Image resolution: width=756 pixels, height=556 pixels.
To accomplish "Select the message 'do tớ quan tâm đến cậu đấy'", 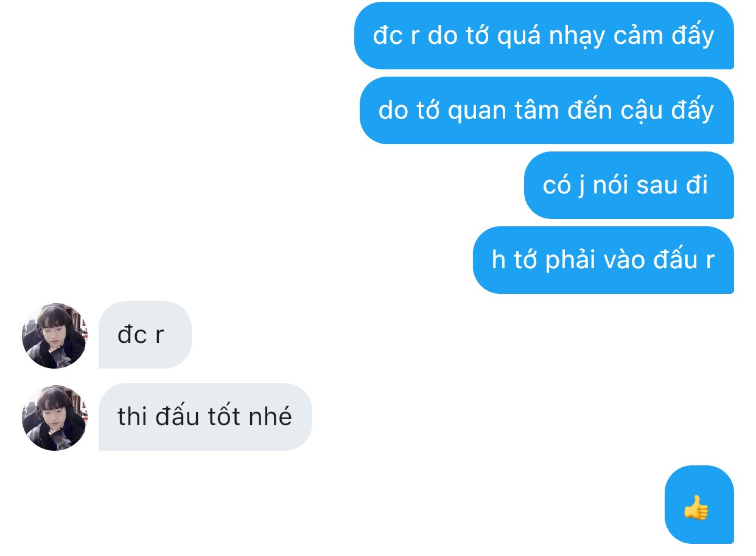I will [x=547, y=111].
